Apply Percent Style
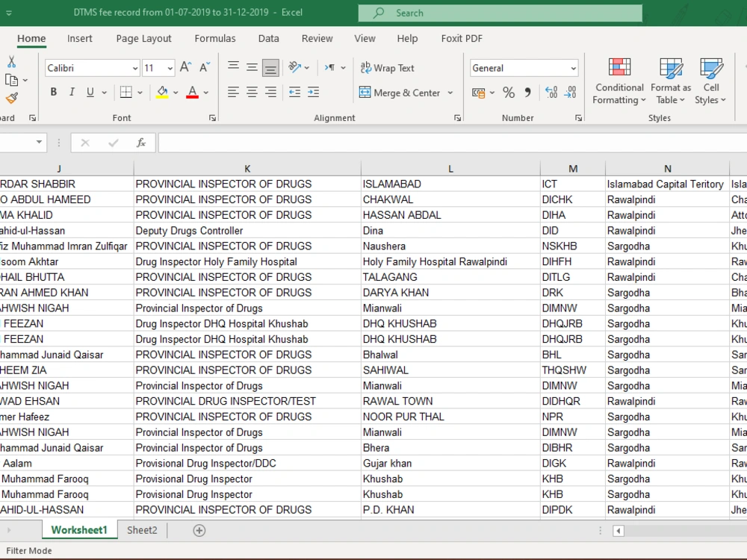747x560 pixels. (509, 93)
